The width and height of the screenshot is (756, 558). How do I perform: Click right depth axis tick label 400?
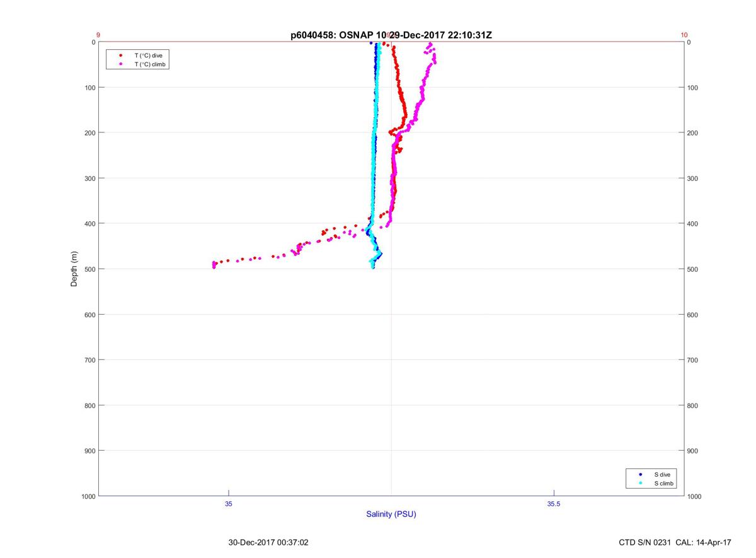(x=692, y=224)
